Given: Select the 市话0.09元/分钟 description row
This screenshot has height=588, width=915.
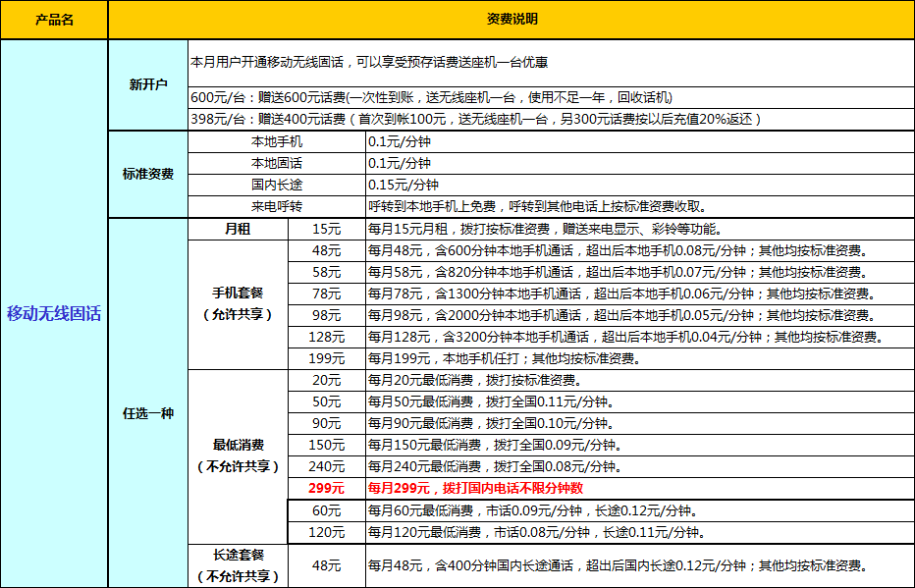Looking at the screenshot, I should coord(640,511).
